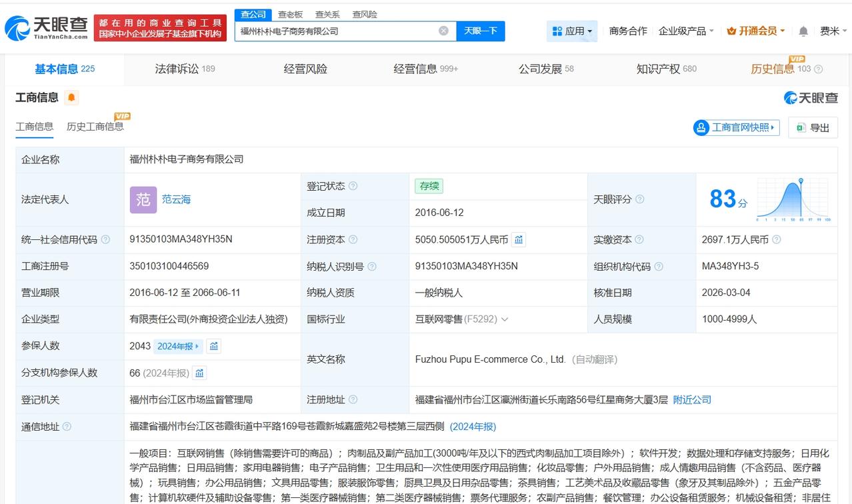Viewport: 852px width, 504px height.
Task: Select the 工商信息 sub-tab
Action: 35,126
